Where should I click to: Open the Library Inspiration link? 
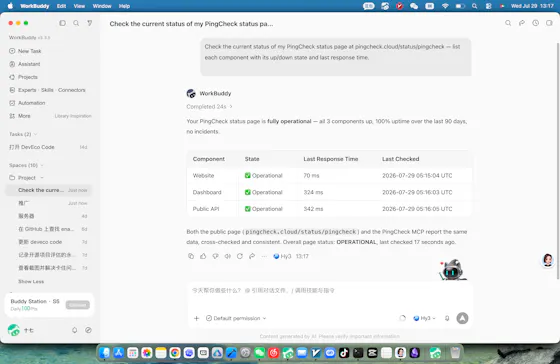(73, 116)
